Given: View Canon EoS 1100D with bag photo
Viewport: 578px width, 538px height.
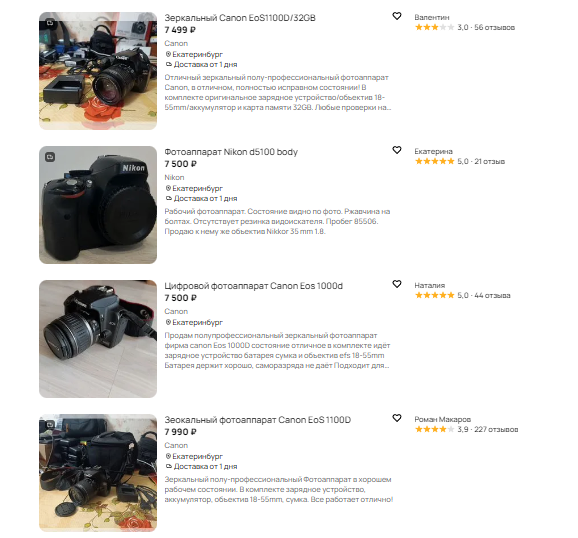Looking at the screenshot, I should pyautogui.click(x=98, y=473).
